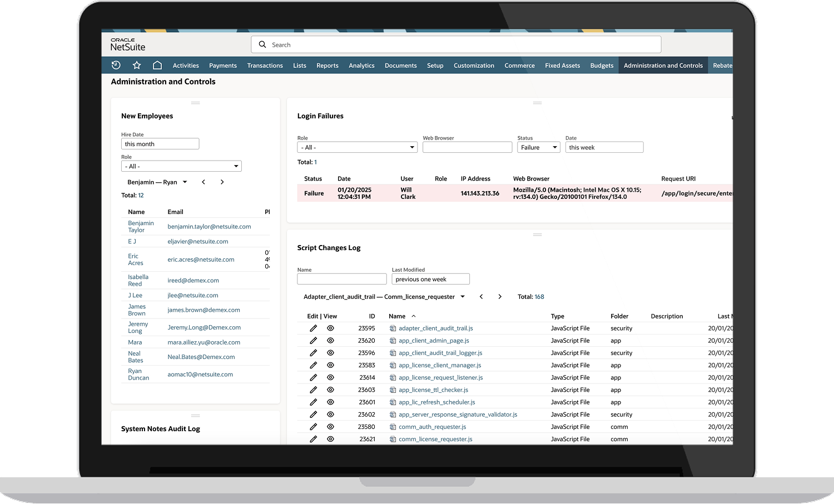The image size is (834, 504).
Task: Click the favorites star icon
Action: [x=137, y=65]
